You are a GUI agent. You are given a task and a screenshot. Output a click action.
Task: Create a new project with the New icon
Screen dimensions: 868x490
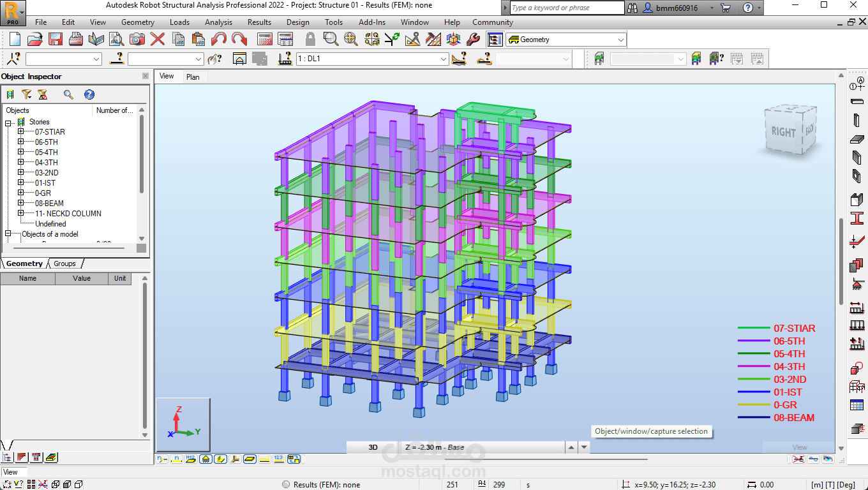tap(15, 40)
